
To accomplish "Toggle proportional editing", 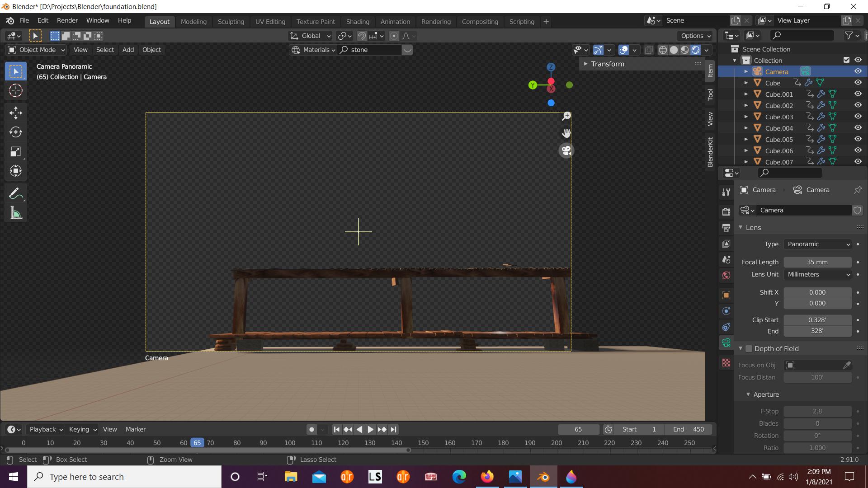I will pos(394,36).
